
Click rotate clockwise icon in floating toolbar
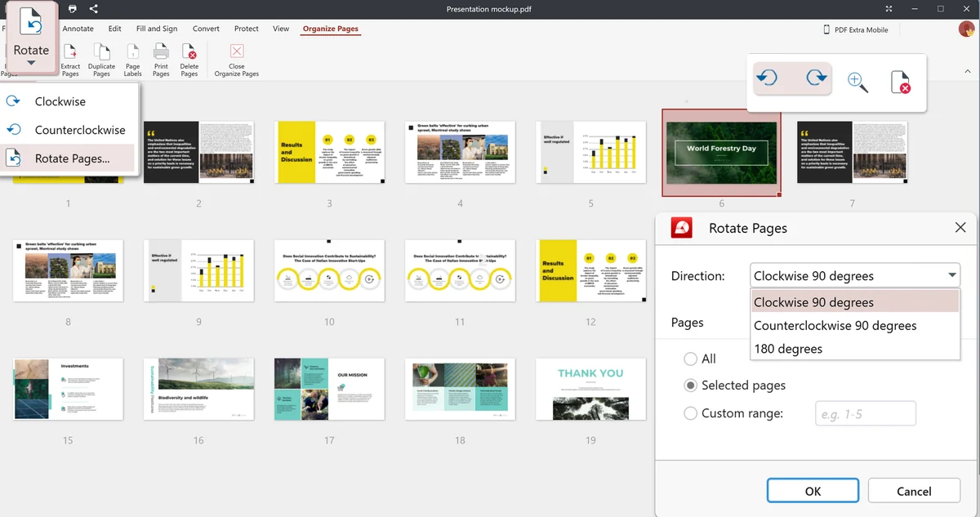coord(815,79)
